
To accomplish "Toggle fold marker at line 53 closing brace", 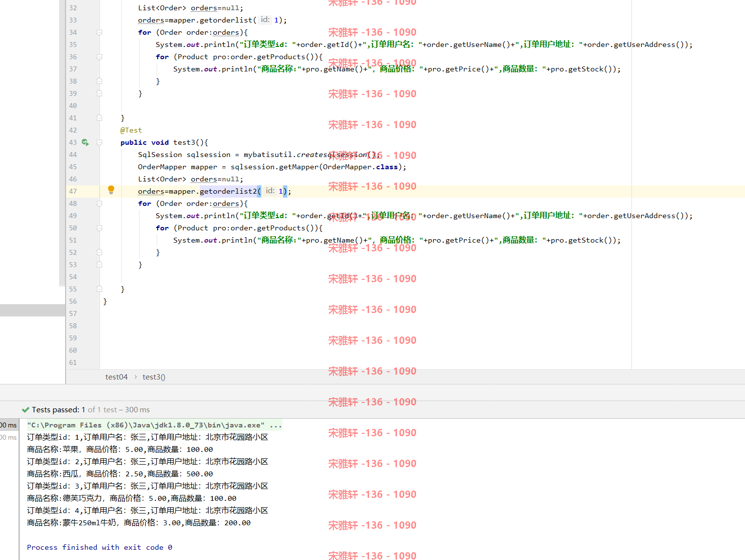I will coord(99,265).
